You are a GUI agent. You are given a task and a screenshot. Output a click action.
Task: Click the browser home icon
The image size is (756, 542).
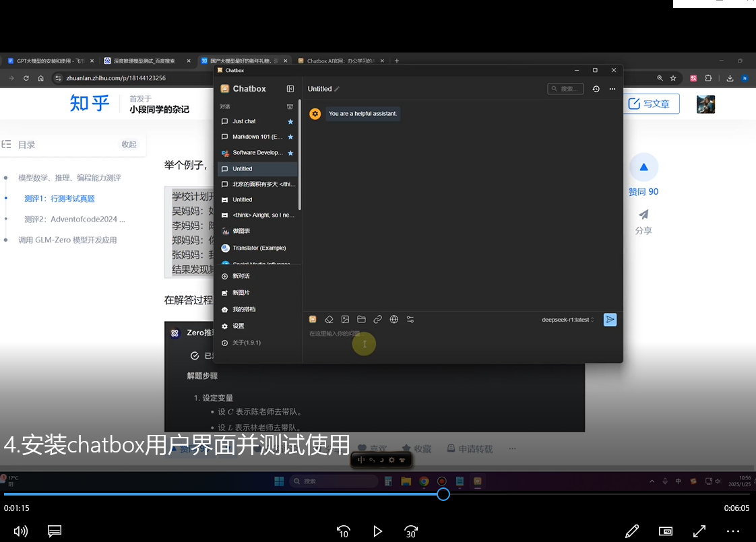41,78
